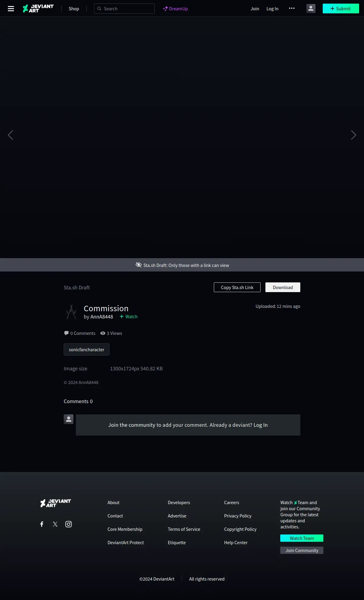364x600 pixels.
Task: Click the © 2024 AnnA8448 copyright text
Action: pyautogui.click(x=81, y=383)
